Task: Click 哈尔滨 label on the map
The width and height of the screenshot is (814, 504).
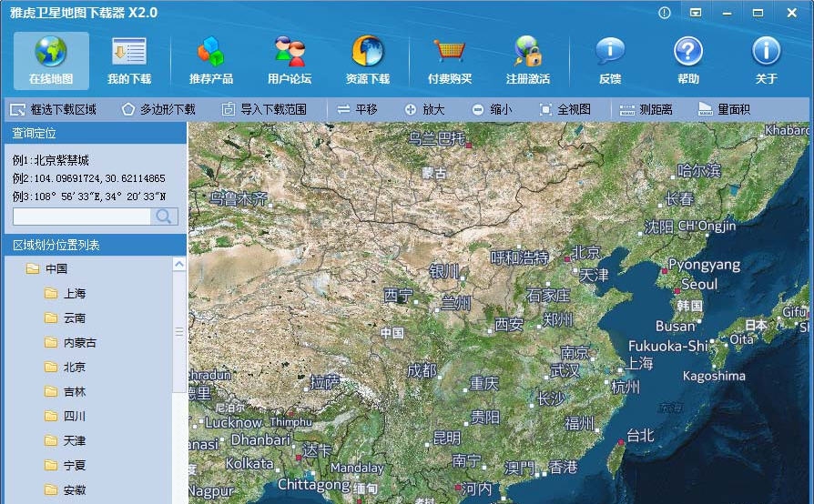Action: (x=698, y=170)
